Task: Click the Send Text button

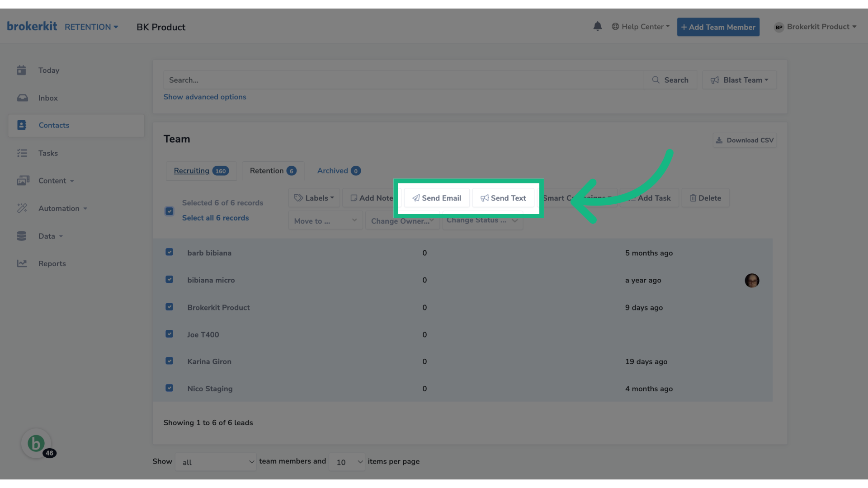Action: (x=503, y=198)
